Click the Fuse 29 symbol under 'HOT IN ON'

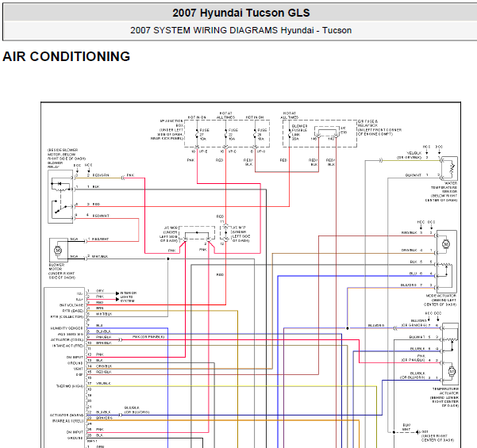(255, 134)
